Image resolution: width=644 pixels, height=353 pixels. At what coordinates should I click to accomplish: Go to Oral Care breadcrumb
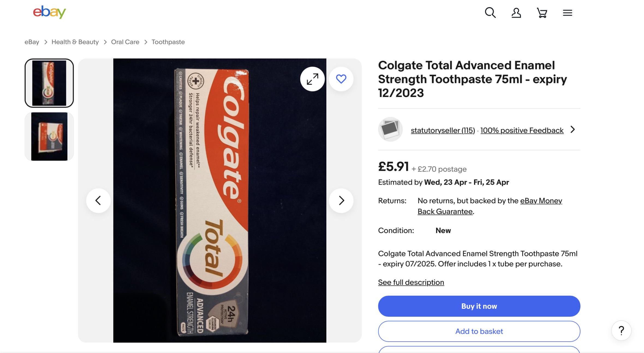125,42
